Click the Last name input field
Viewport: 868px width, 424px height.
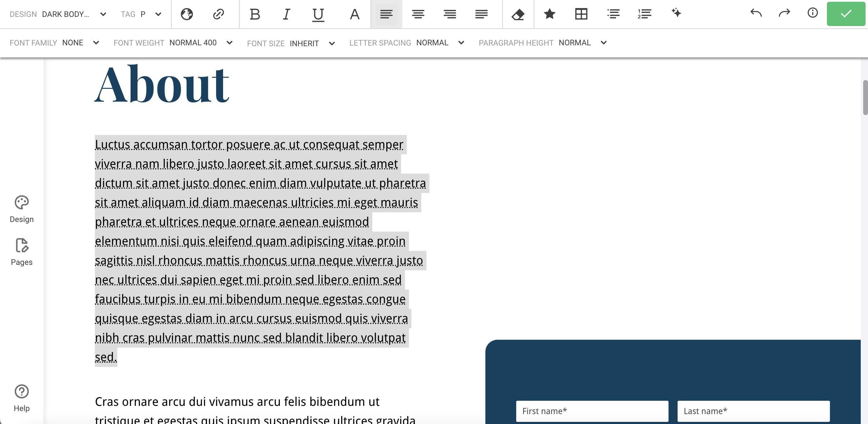pos(753,411)
